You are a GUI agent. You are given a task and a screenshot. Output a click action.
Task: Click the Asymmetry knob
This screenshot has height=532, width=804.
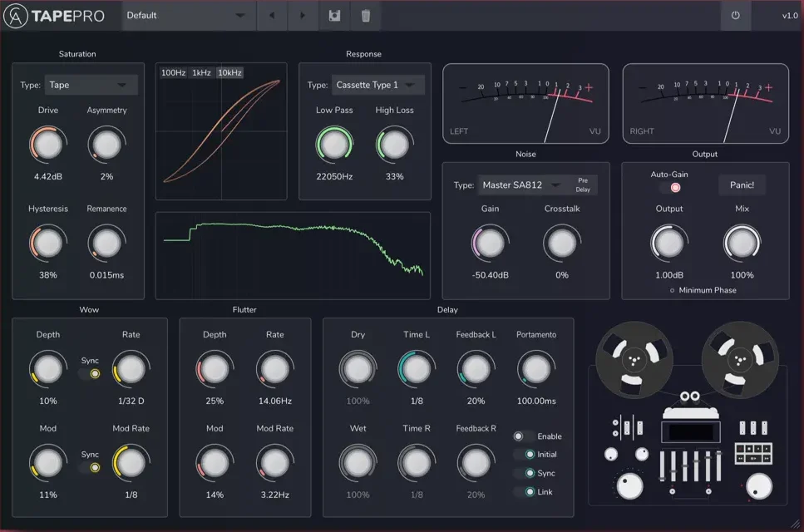coord(106,145)
